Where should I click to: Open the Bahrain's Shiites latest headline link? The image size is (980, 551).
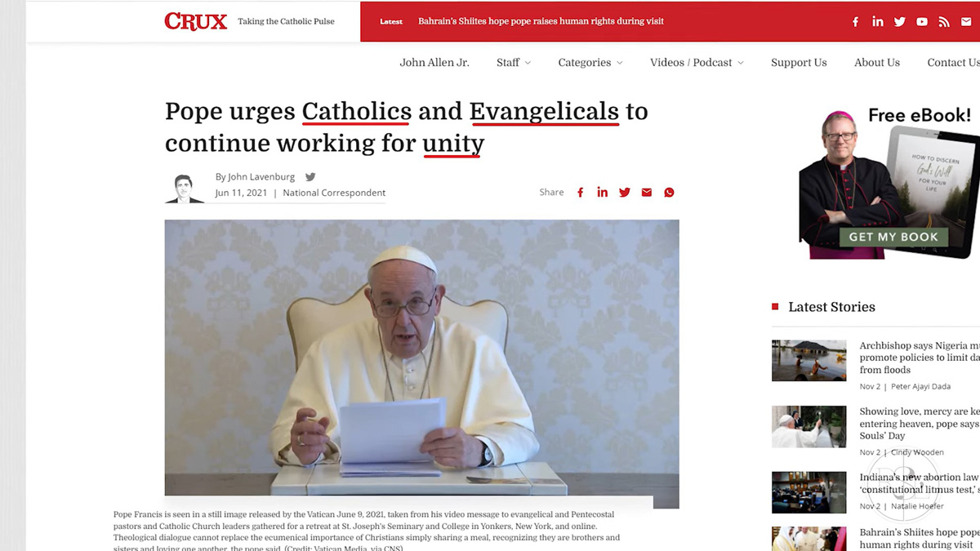coord(541,21)
